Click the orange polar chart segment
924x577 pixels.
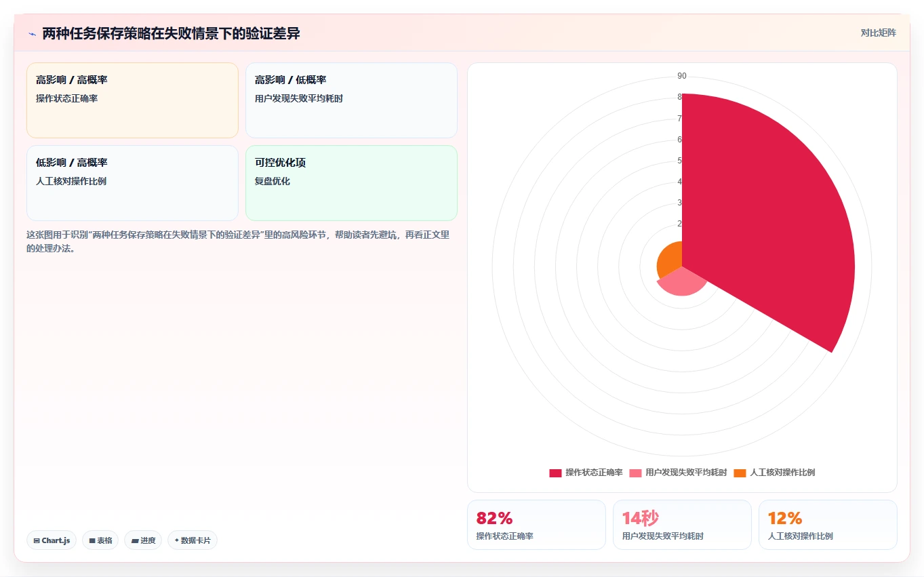(x=670, y=259)
